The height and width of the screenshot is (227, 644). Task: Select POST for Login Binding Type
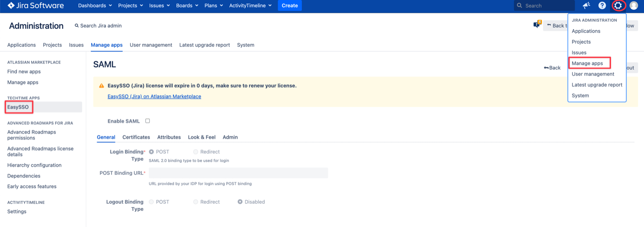tap(152, 152)
